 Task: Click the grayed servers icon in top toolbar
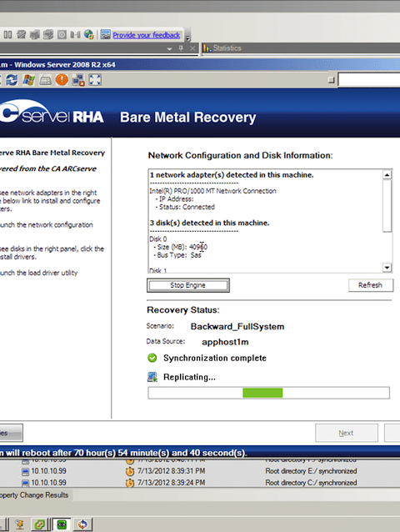(x=34, y=35)
